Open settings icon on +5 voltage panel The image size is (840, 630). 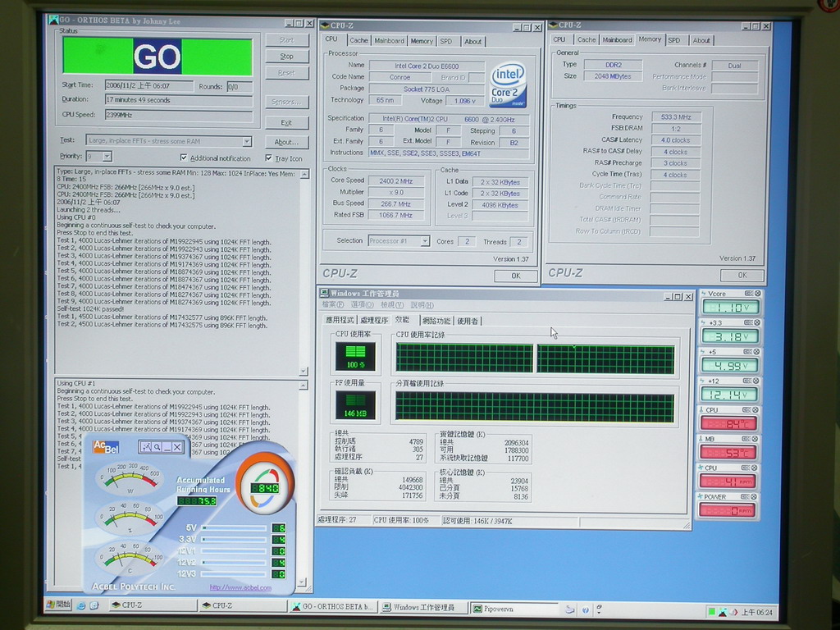748,351
